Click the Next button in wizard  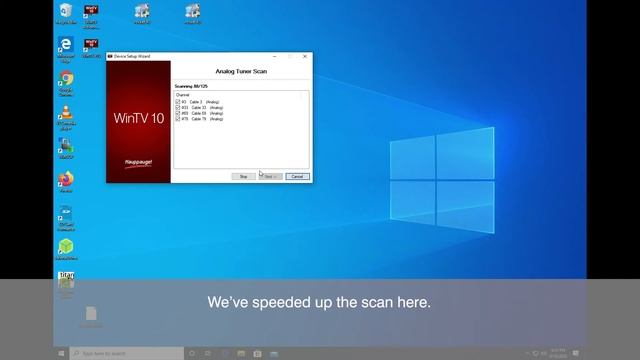coord(271,176)
